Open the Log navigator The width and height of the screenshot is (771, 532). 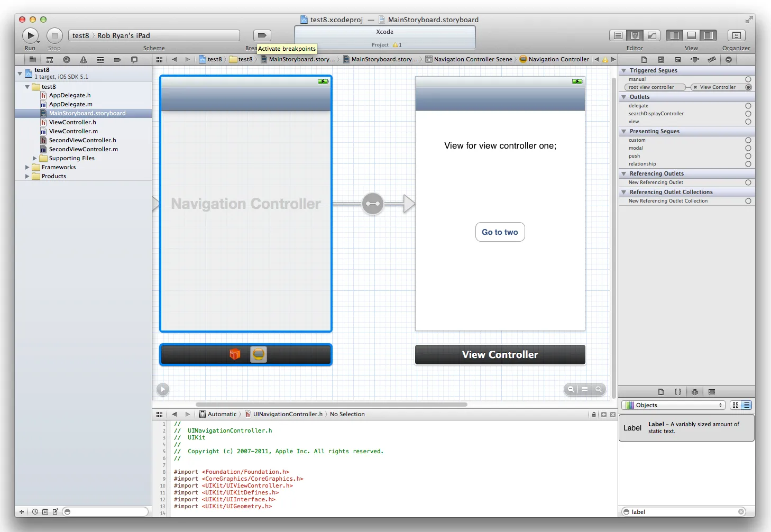[x=134, y=60]
